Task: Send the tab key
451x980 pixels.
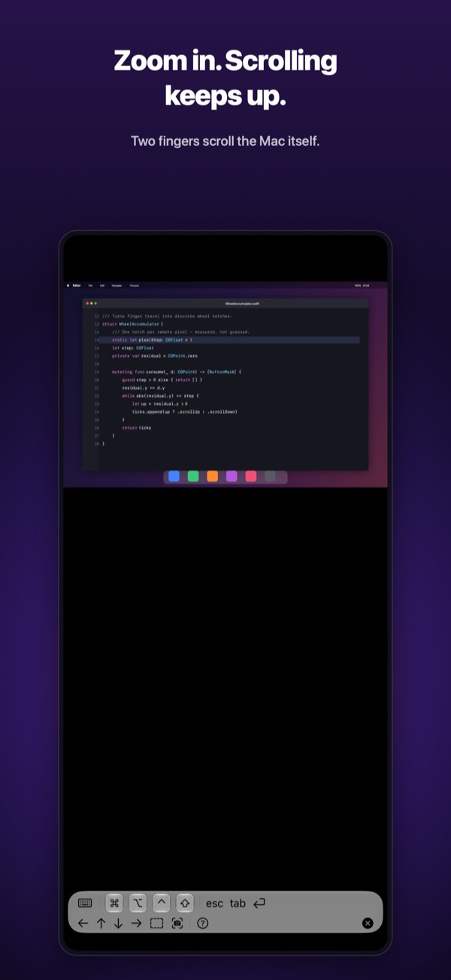Action: click(238, 903)
